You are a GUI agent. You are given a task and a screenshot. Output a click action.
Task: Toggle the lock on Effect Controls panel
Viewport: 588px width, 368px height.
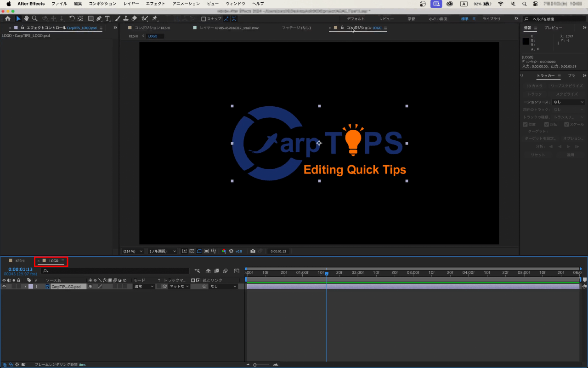(22, 28)
